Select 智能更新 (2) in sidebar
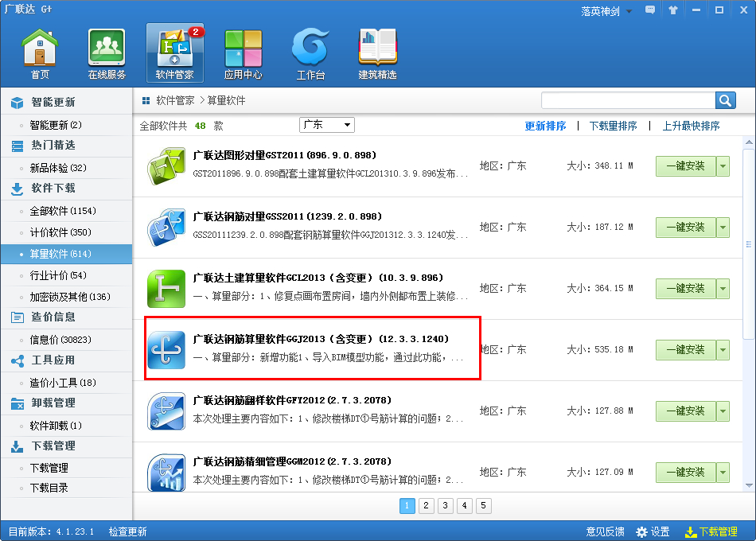The width and height of the screenshot is (756, 541). tap(56, 126)
